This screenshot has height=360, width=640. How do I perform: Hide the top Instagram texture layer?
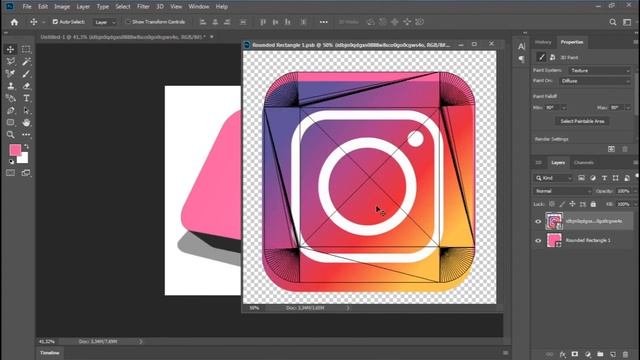(x=538, y=222)
